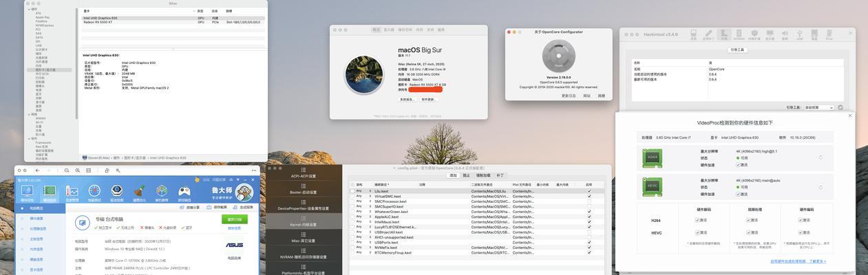Open 硬件体检 monitor icon in 鲁大师 toolbar

(27, 192)
